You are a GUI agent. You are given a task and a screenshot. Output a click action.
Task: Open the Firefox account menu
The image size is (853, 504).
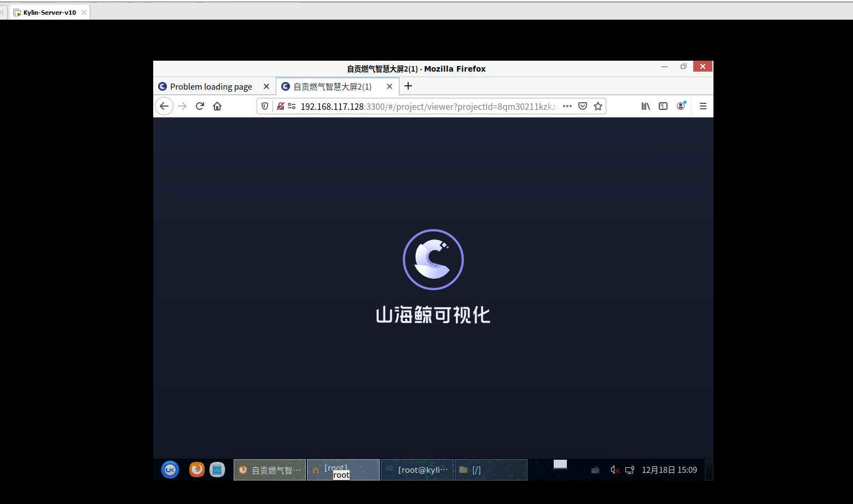(x=681, y=106)
